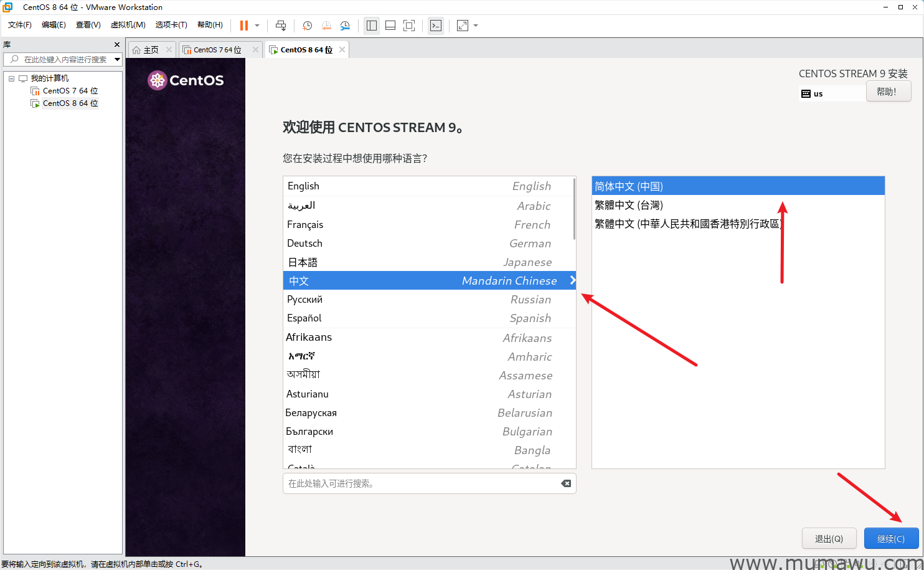924x570 pixels.
Task: Expand the library search filter dropdown
Action: point(117,59)
